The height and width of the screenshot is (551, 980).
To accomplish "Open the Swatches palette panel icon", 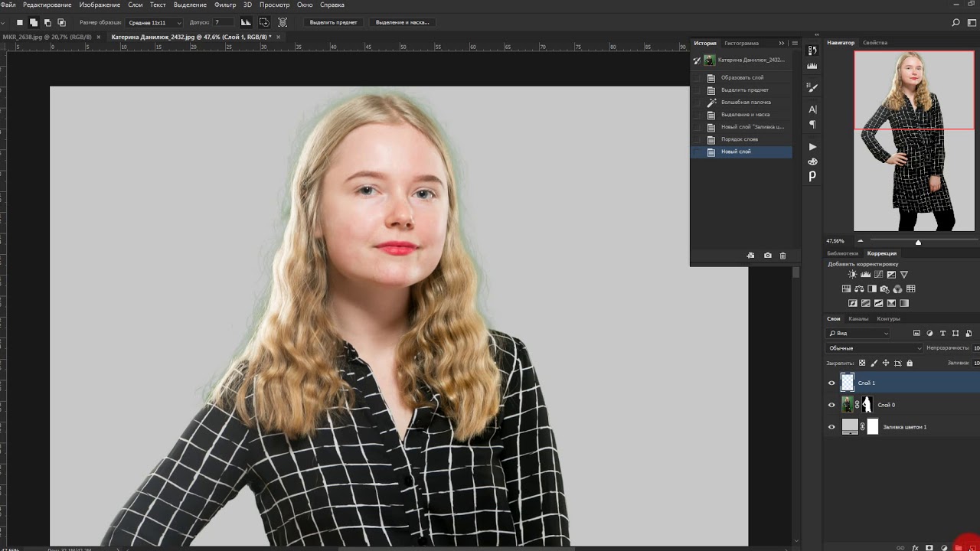I will point(812,161).
